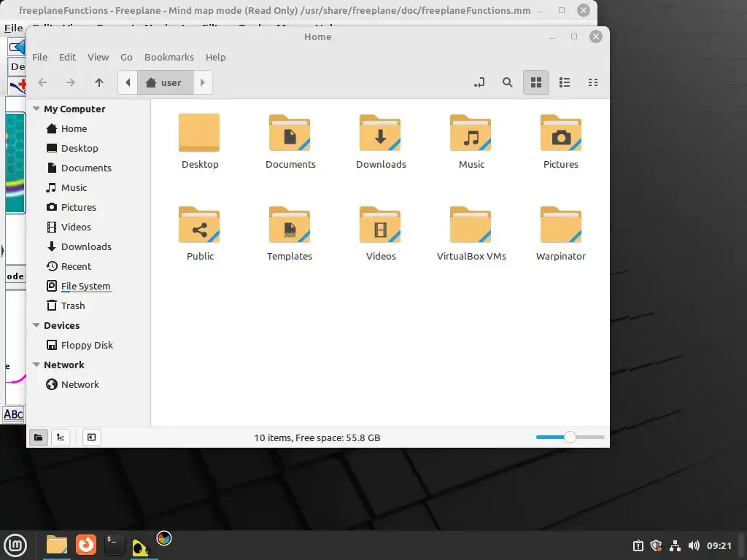Open the File menu in Home window
Screen dimensions: 747x560
39,57
